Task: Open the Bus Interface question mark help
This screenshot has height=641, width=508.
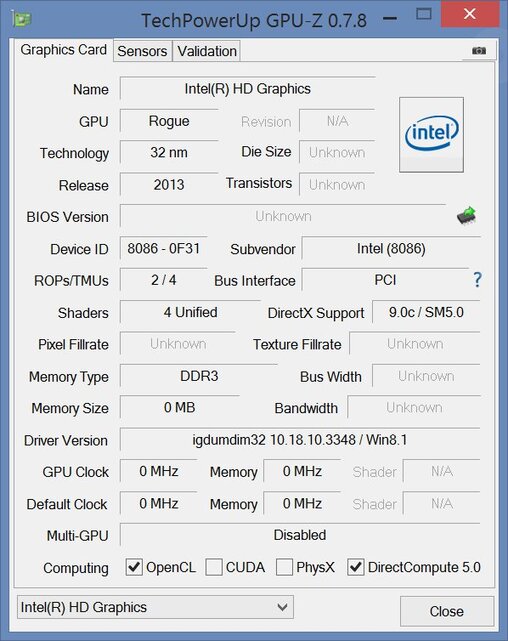Action: pyautogui.click(x=477, y=280)
